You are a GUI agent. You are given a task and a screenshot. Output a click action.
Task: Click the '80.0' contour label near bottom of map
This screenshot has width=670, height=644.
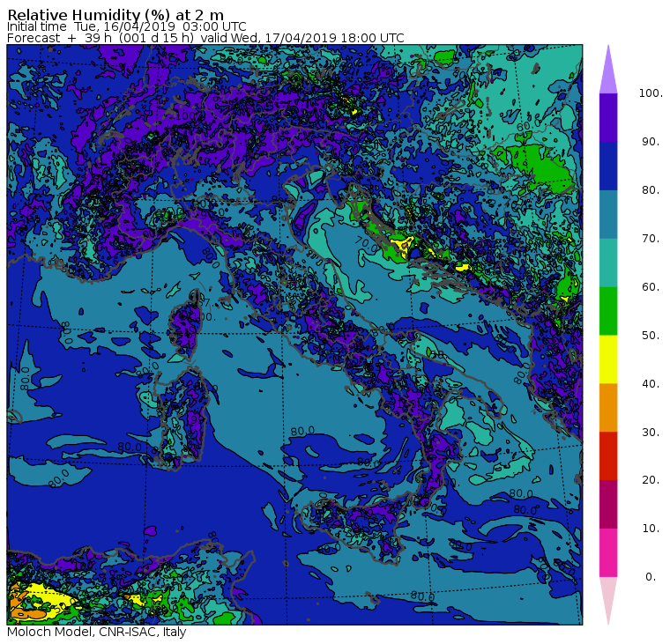(422, 596)
